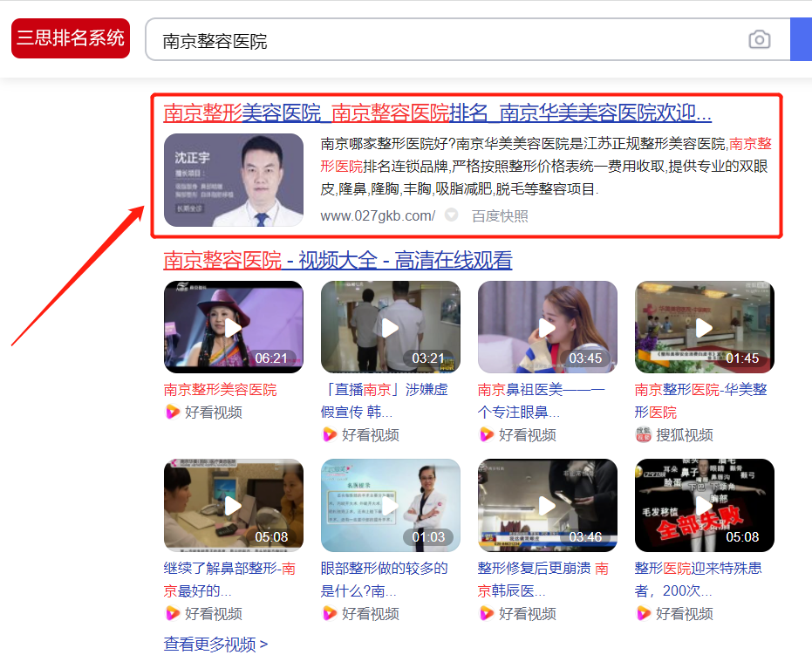Click the 搜狐视频 source icon
Screen dimensions: 812x655
tap(643, 435)
